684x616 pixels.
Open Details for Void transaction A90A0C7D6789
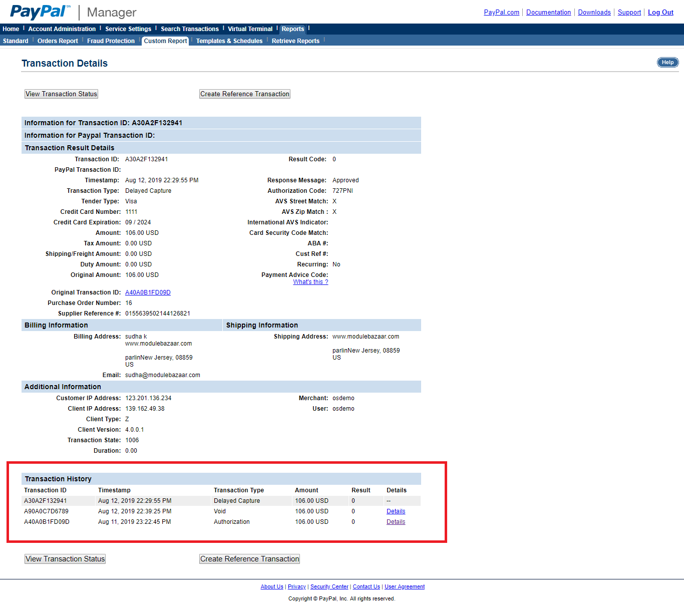pyautogui.click(x=396, y=511)
